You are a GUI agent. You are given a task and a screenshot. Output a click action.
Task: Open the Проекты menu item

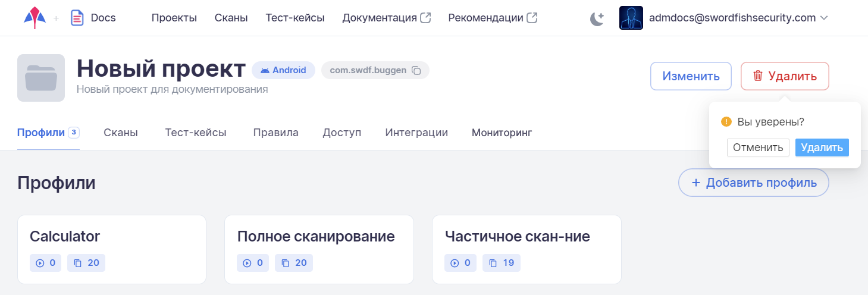pos(174,18)
